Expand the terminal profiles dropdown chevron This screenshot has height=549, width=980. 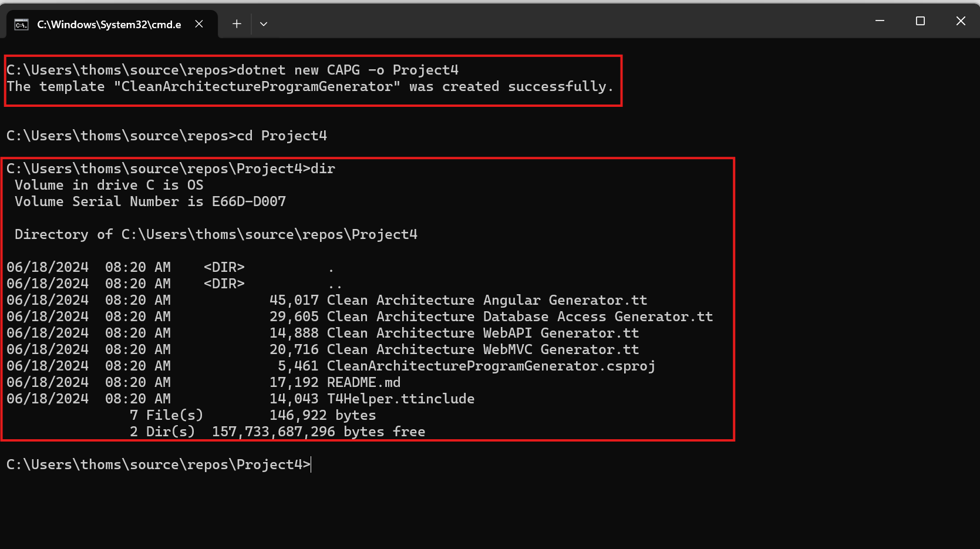[x=264, y=24]
